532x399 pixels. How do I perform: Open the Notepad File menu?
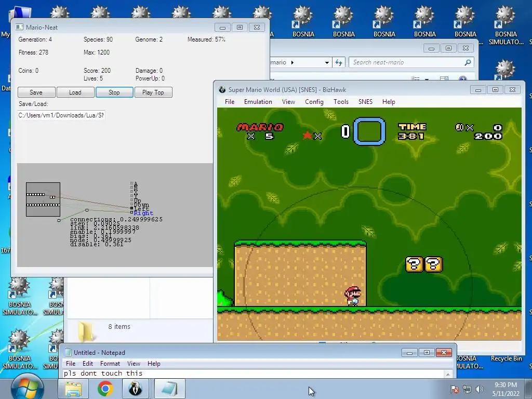[71, 363]
